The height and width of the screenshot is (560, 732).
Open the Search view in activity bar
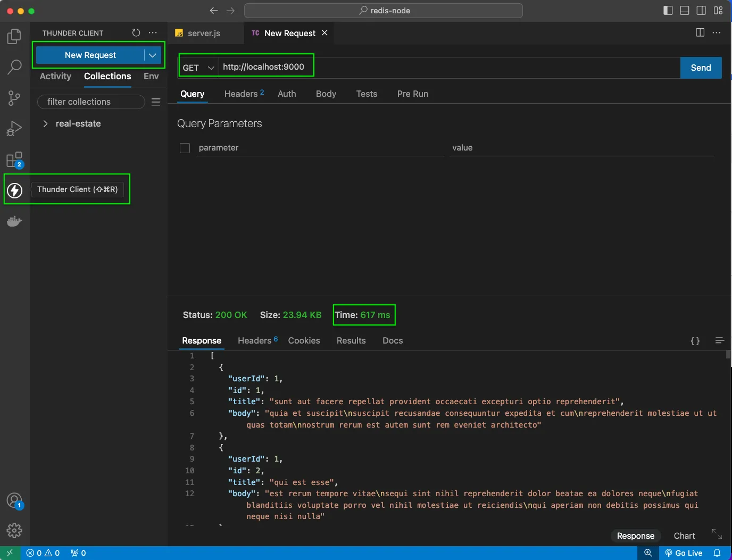click(14, 67)
